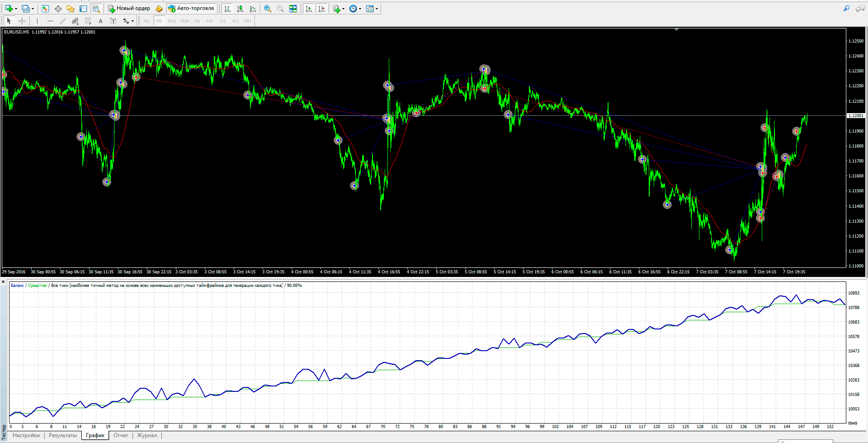Image resolution: width=868 pixels, height=443 pixels.
Task: Toggle the Navigator panel
Action: click(71, 9)
